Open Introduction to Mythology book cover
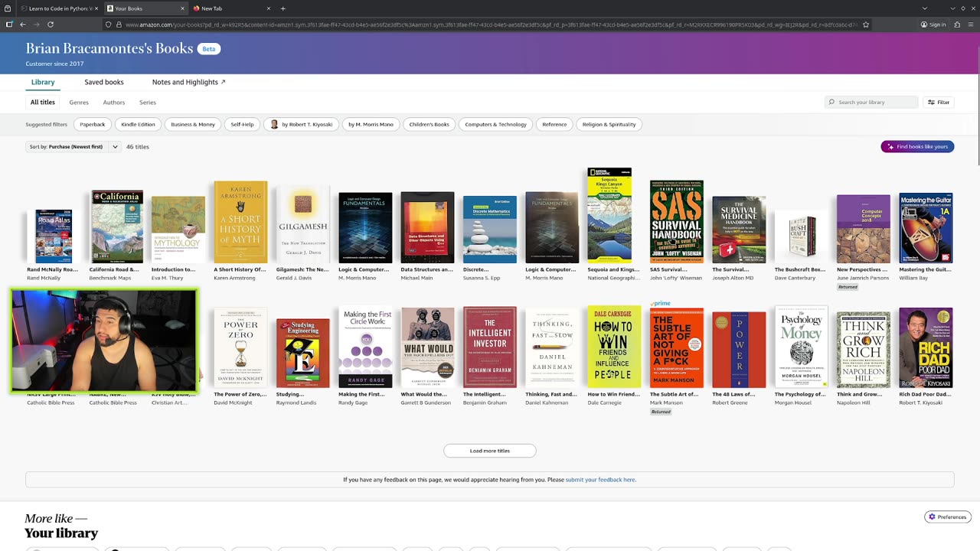This screenshot has height=551, width=980. (178, 230)
